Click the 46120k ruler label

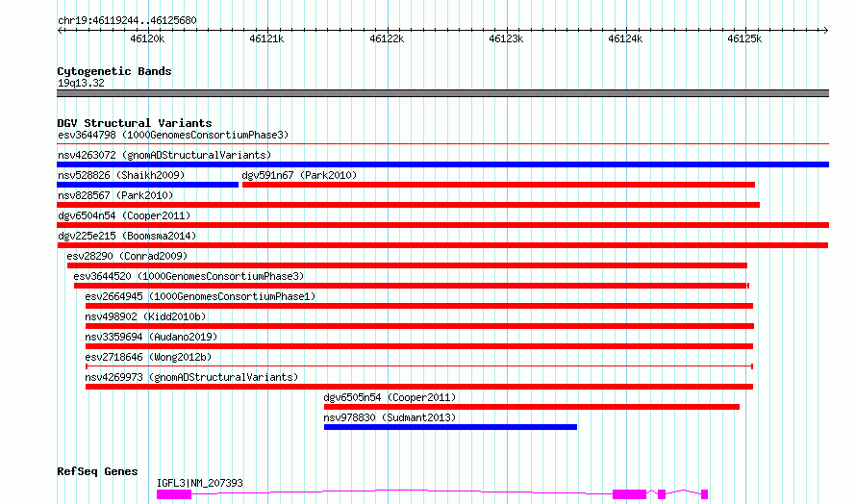[x=147, y=38]
